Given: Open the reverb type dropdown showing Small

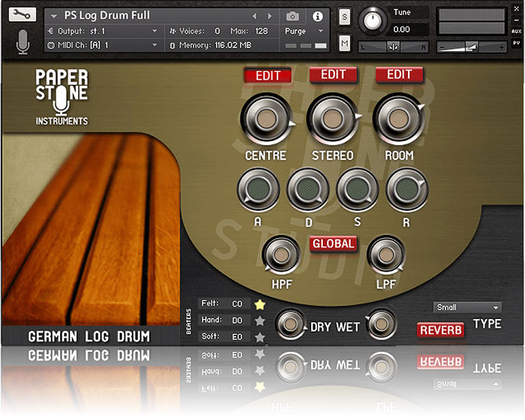Looking at the screenshot, I should click(x=467, y=307).
